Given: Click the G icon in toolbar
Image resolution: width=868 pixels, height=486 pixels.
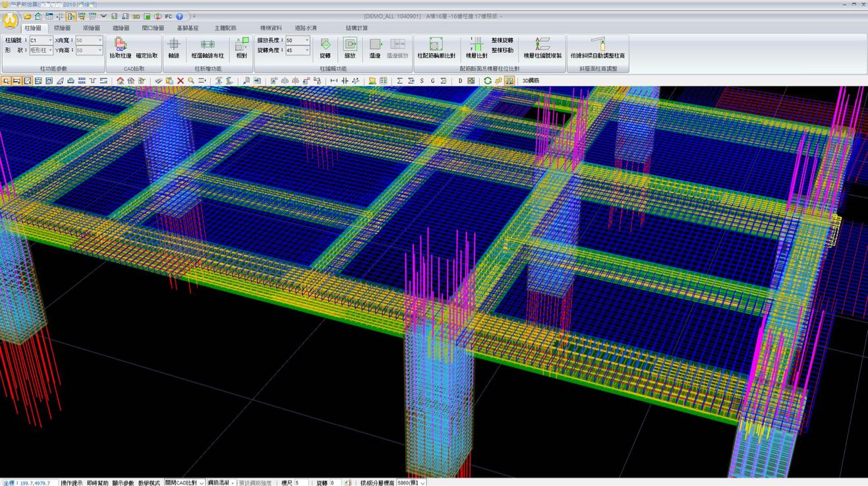Looking at the screenshot, I should [432, 80].
